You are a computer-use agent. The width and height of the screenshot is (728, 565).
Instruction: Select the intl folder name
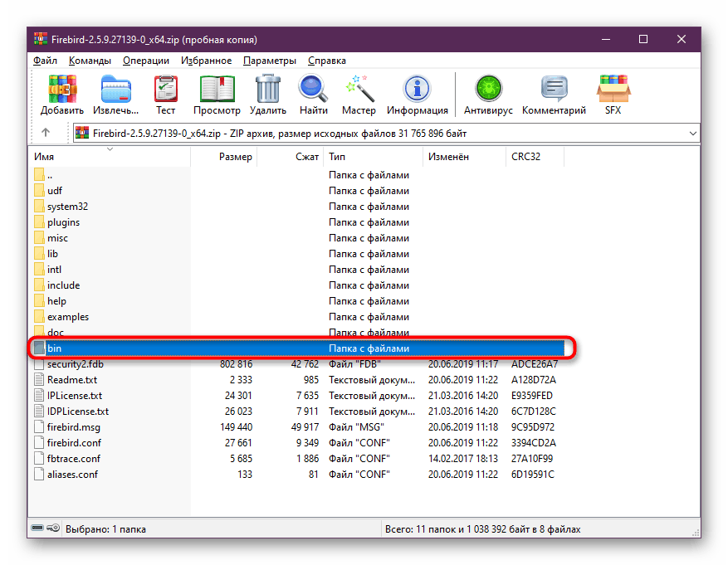click(54, 270)
